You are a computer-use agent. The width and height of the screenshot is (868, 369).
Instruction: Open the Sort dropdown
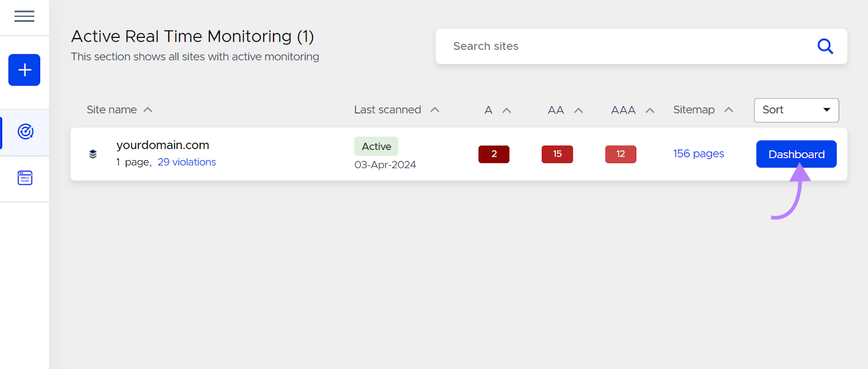(x=796, y=110)
